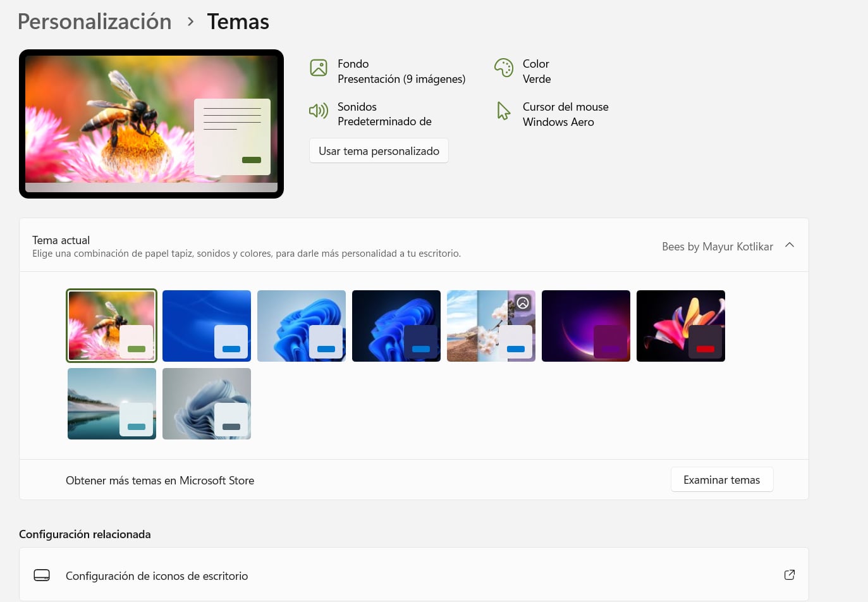Image resolution: width=868 pixels, height=602 pixels.
Task: Click the external link icon for desktop icons
Action: [x=789, y=575]
